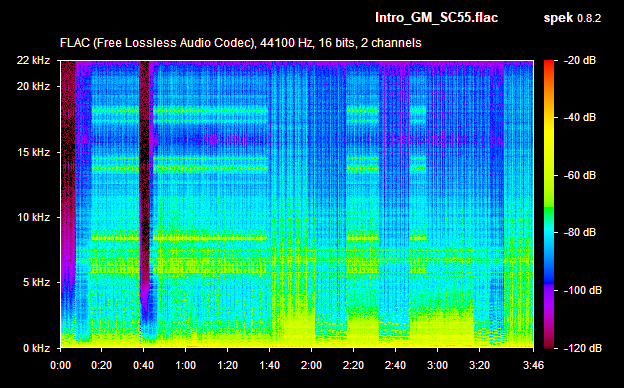Click the Intro_GM_SC55.flac file name title

[437, 18]
